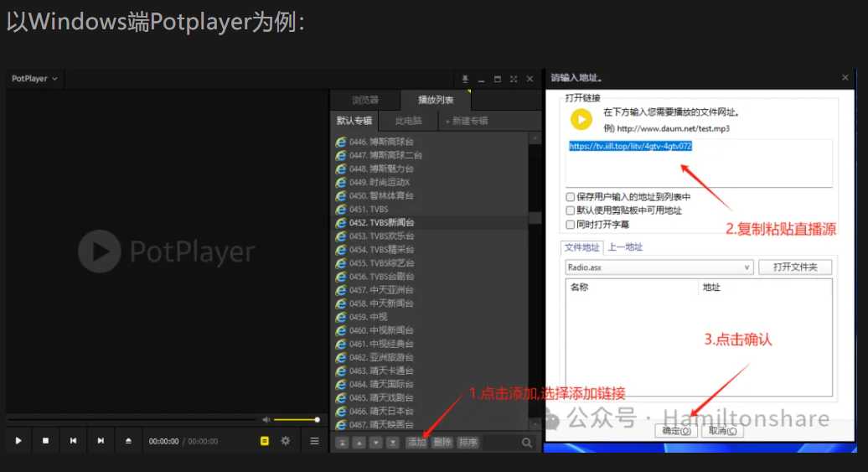
Task: Click the + 新建专辑 tab
Action: (x=468, y=121)
